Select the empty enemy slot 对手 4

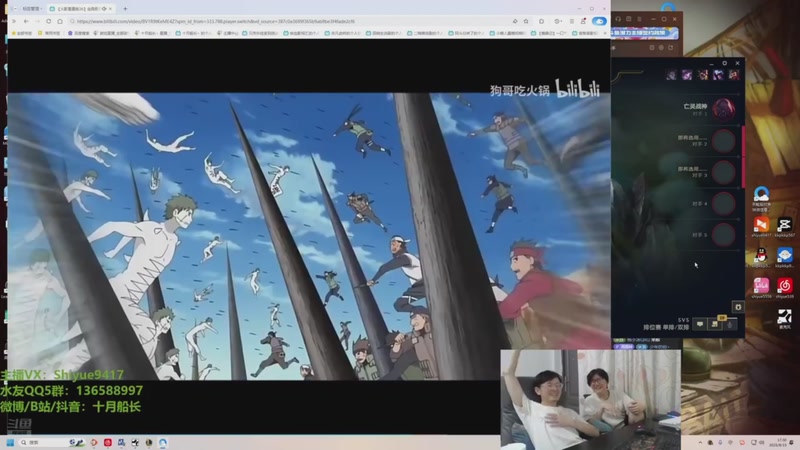point(723,204)
